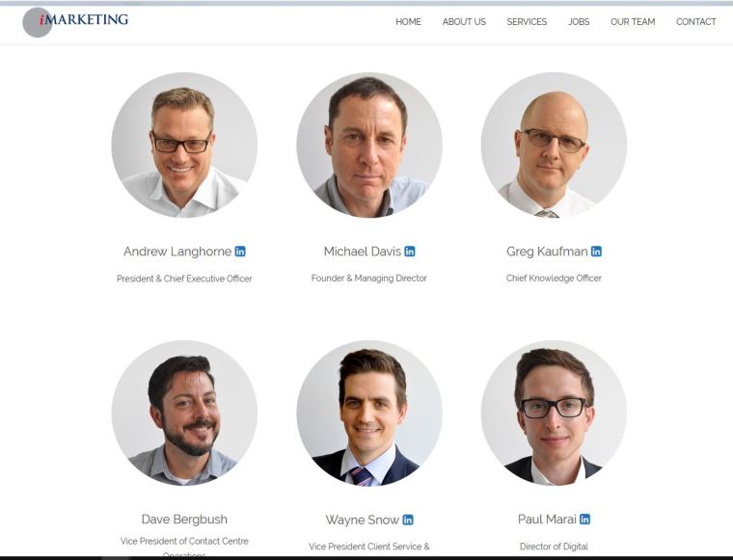Open the CONTACT page
This screenshot has width=733, height=560.
tap(695, 21)
